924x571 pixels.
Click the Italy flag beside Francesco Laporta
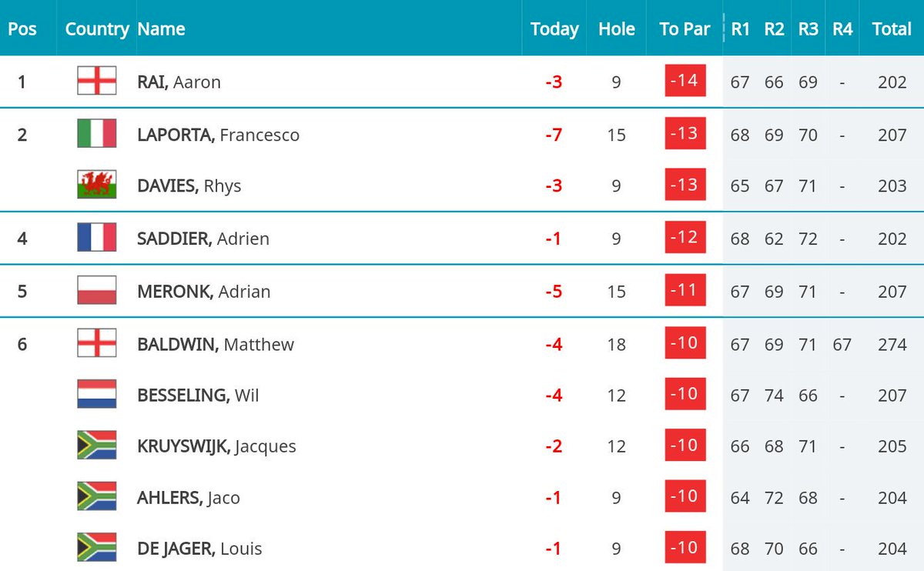click(97, 134)
